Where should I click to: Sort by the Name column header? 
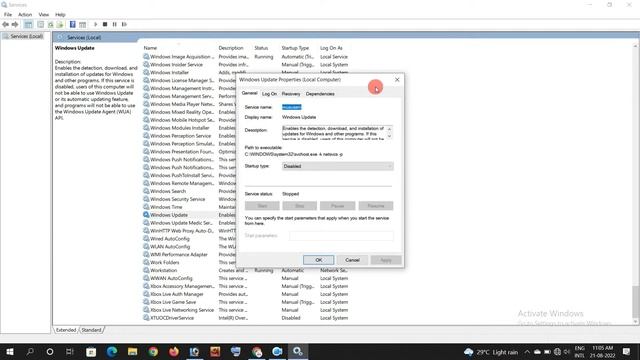150,48
